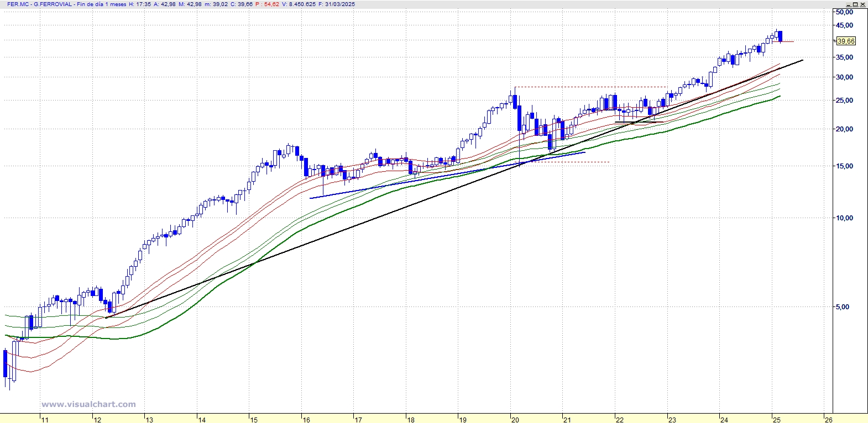Click year 15 on the time axis
Viewport: 868px width, 423px height.
(x=254, y=420)
